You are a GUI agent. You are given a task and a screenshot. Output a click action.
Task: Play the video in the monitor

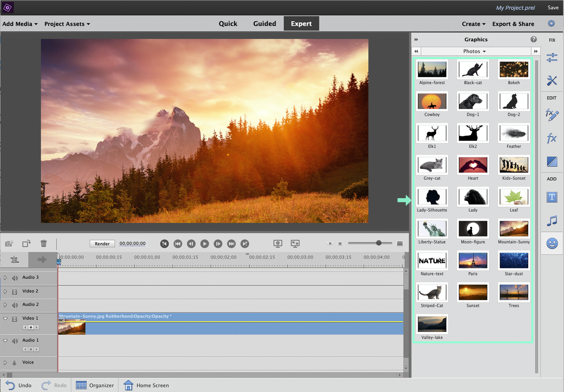(x=204, y=244)
